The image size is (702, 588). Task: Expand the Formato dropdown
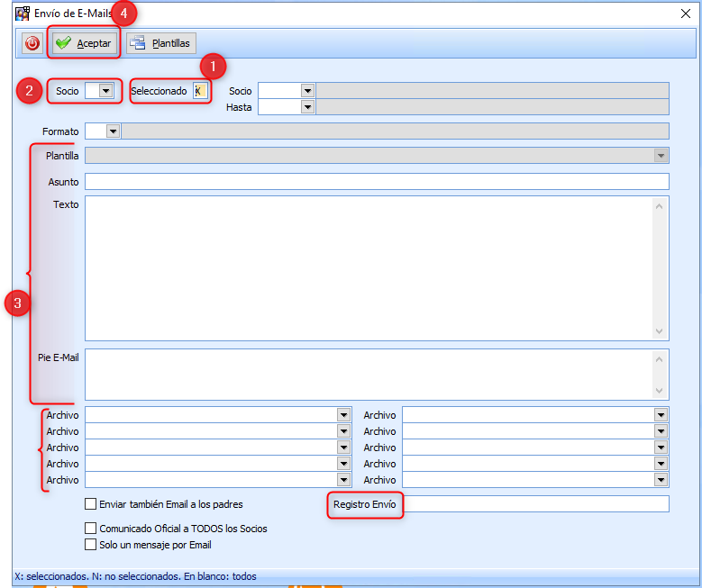(x=113, y=131)
